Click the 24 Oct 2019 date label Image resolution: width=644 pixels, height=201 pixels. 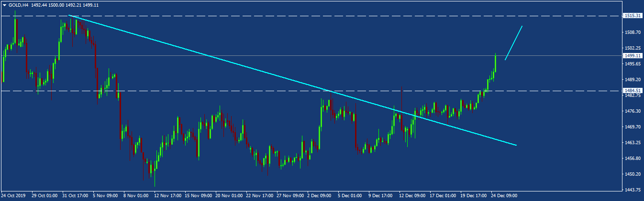point(13,196)
